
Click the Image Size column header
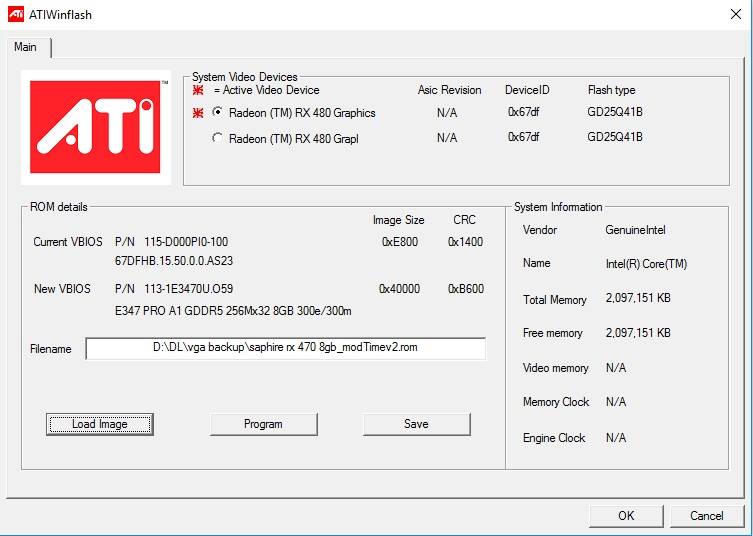pos(398,220)
